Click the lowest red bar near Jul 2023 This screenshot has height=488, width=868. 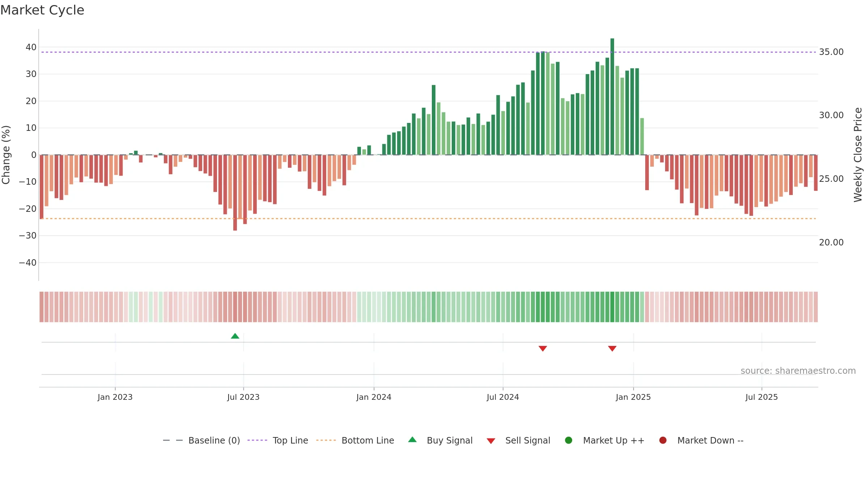(x=235, y=193)
